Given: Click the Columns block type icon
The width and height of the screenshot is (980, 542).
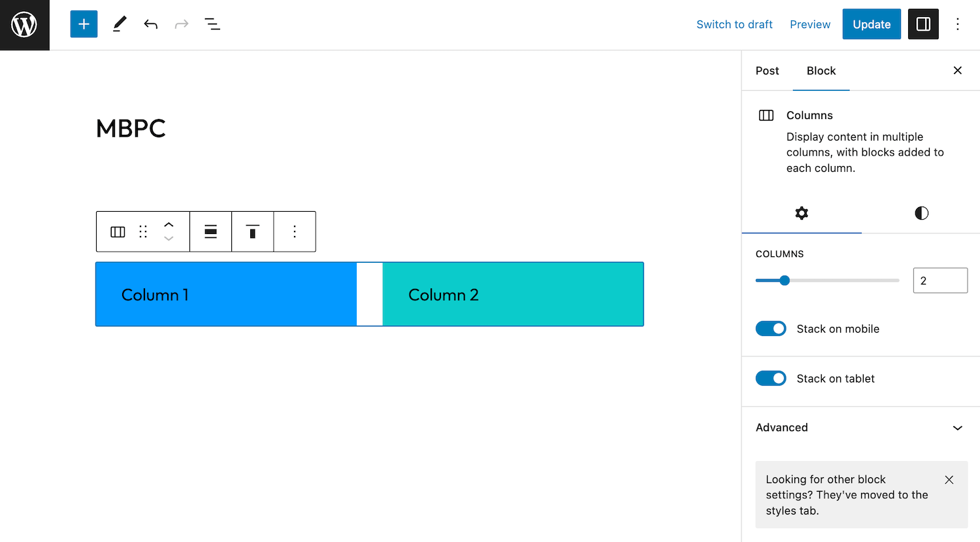Looking at the screenshot, I should pyautogui.click(x=118, y=231).
